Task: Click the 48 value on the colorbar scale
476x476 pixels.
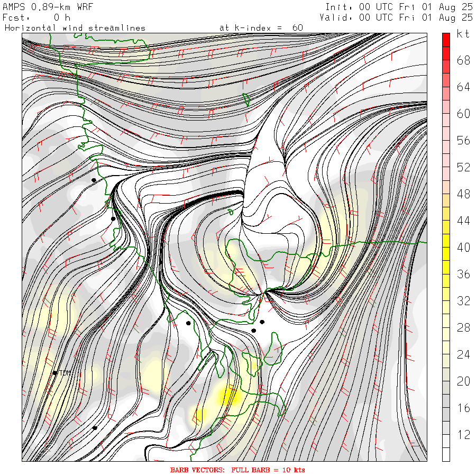Action: click(463, 194)
